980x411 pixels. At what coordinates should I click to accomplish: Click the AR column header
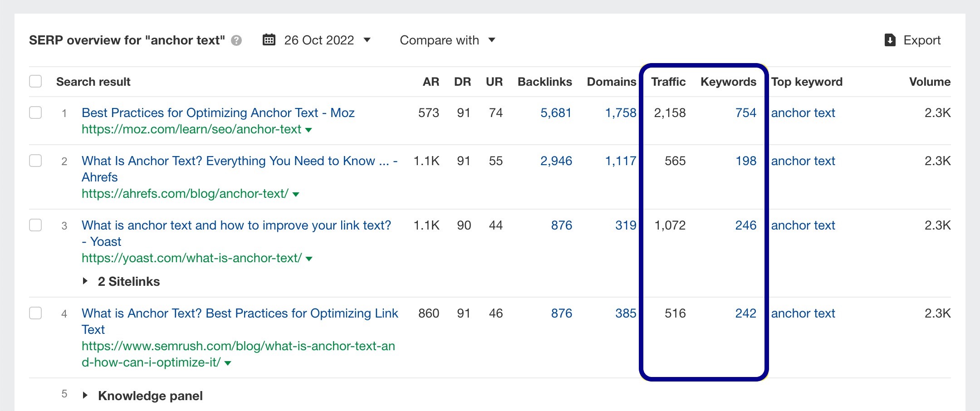tap(431, 82)
